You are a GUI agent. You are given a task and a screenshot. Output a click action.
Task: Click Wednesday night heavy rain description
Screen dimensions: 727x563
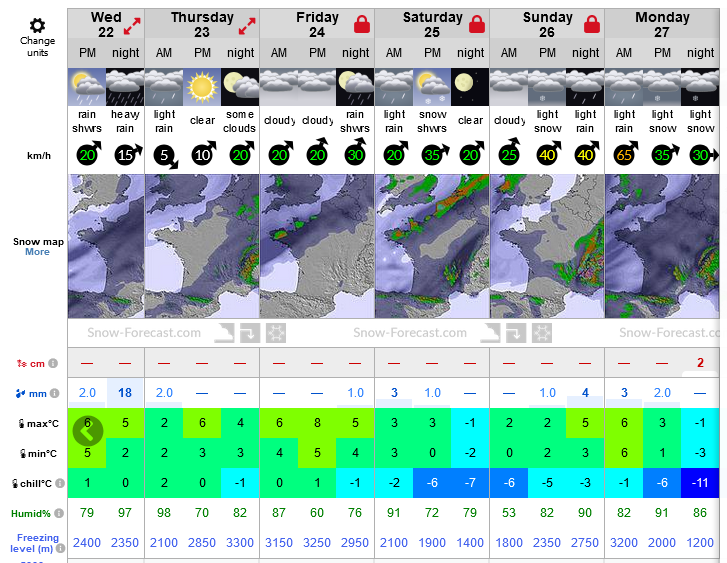tap(125, 121)
